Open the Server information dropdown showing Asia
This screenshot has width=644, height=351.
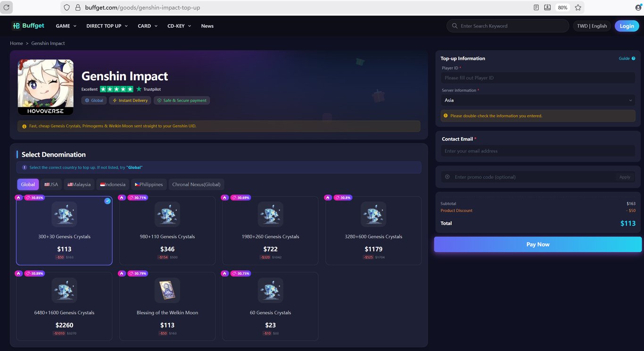[x=538, y=100]
